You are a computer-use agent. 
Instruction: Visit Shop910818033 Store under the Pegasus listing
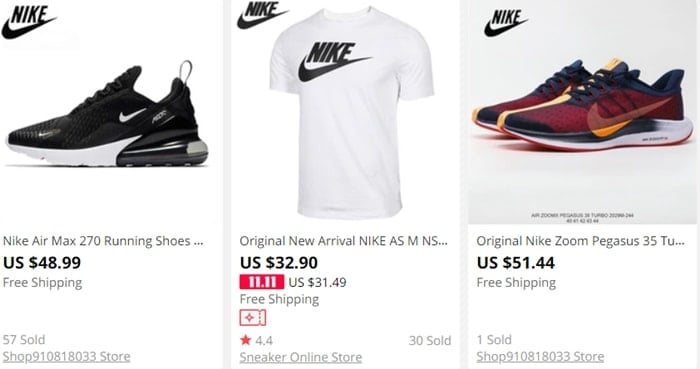[x=540, y=356]
